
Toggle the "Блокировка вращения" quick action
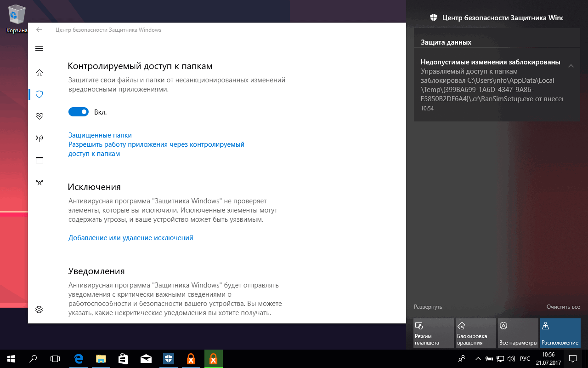click(476, 333)
